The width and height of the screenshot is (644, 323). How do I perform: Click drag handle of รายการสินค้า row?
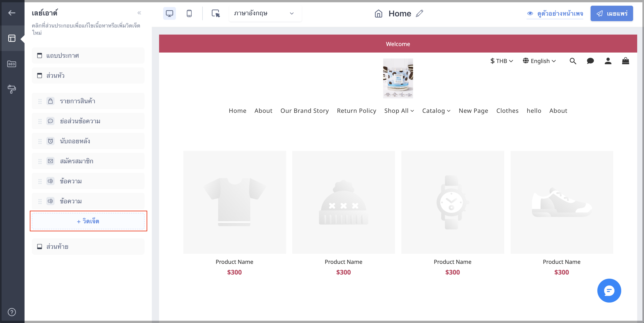point(40,101)
